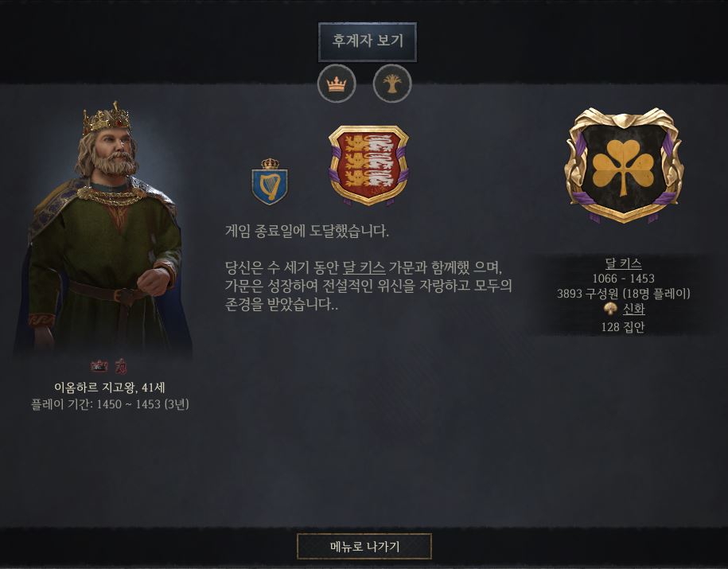Select the dynasty tree round icon
The width and height of the screenshot is (728, 569).
(392, 84)
